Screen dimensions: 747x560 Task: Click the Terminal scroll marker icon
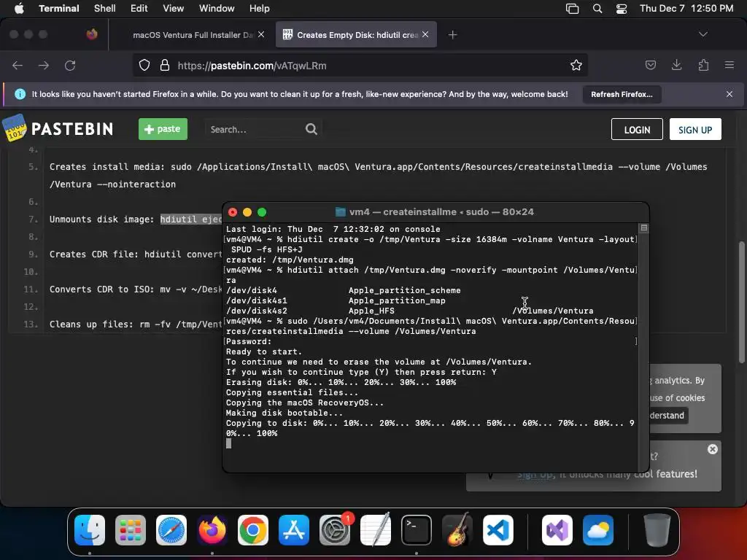[643, 228]
